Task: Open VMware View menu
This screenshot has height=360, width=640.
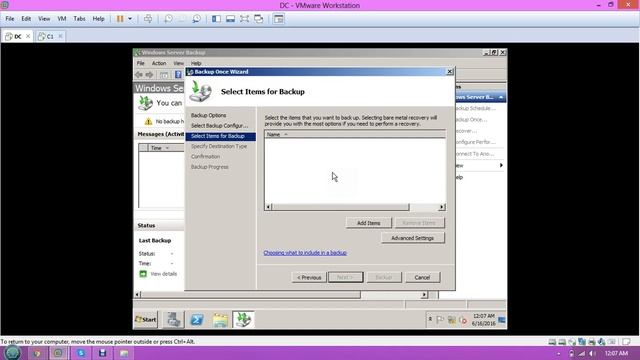Action: point(44,19)
